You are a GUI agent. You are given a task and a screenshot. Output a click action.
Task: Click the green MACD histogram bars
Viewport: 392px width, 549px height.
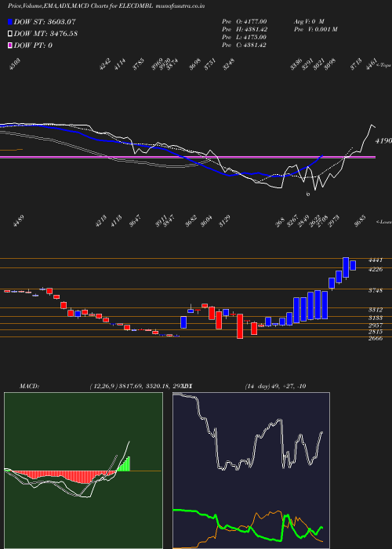tap(124, 465)
